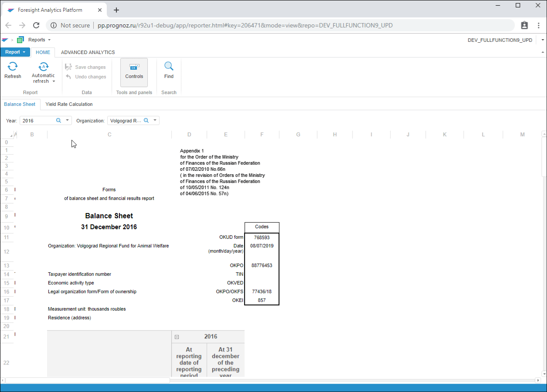Open the Year dropdown list
The image size is (547, 392).
67,121
